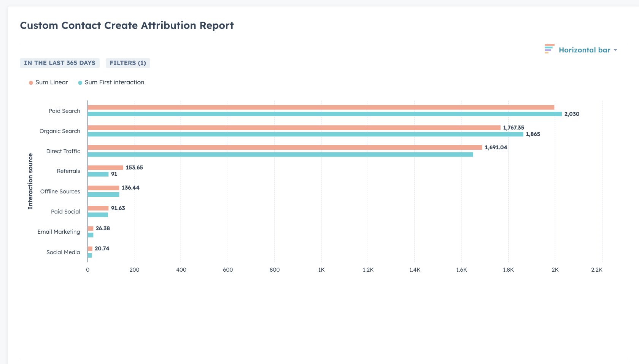Select the Offline Sources Sum Linear bar
The image size is (639, 364).
(103, 188)
